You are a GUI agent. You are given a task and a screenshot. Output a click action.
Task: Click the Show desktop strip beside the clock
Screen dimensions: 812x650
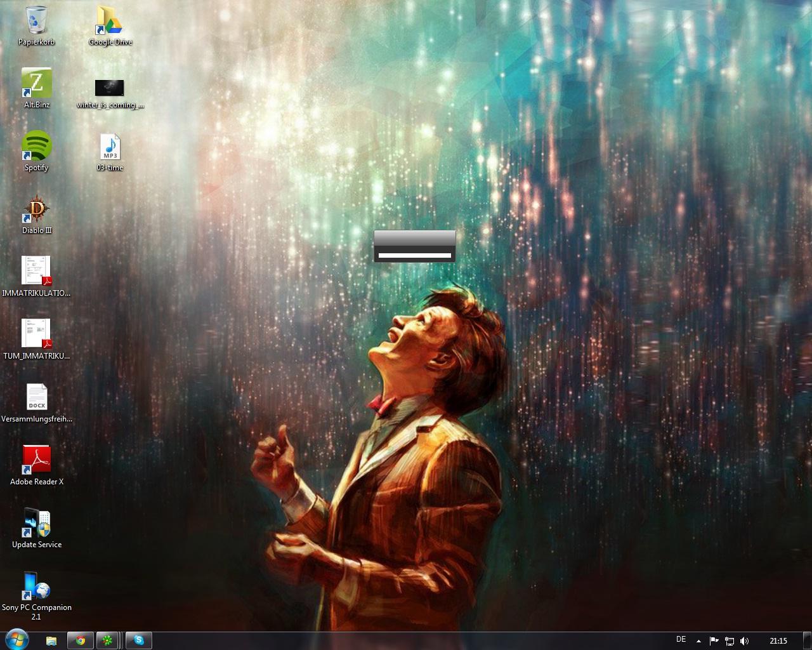(x=807, y=641)
